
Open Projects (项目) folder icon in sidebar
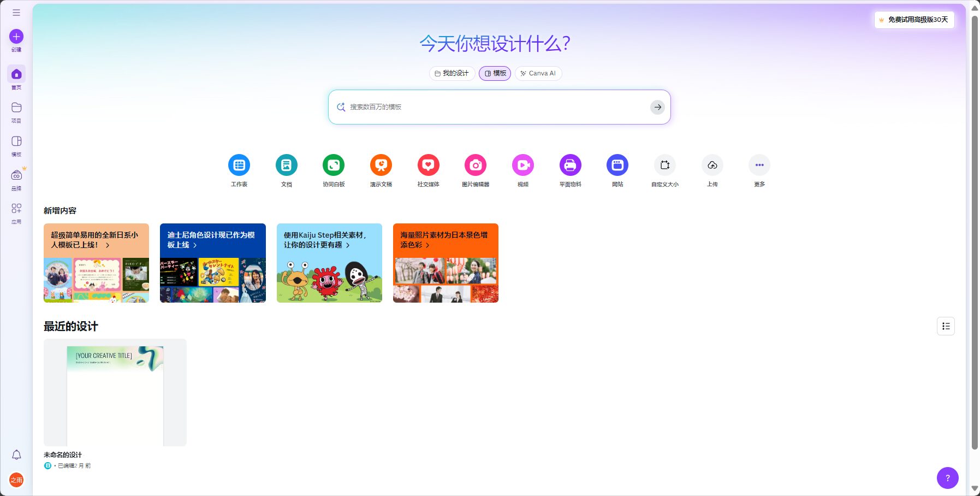[x=16, y=108]
